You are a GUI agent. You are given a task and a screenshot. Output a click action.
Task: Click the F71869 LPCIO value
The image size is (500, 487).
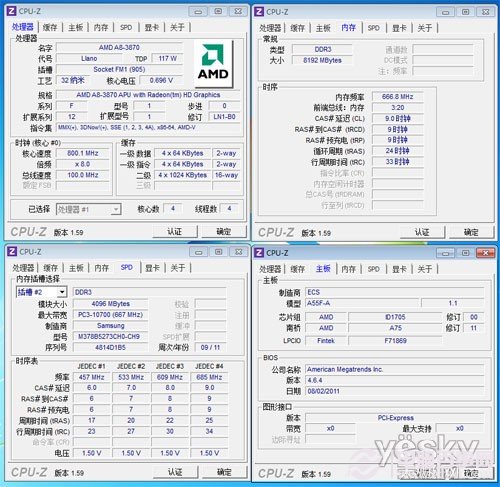tap(395, 341)
